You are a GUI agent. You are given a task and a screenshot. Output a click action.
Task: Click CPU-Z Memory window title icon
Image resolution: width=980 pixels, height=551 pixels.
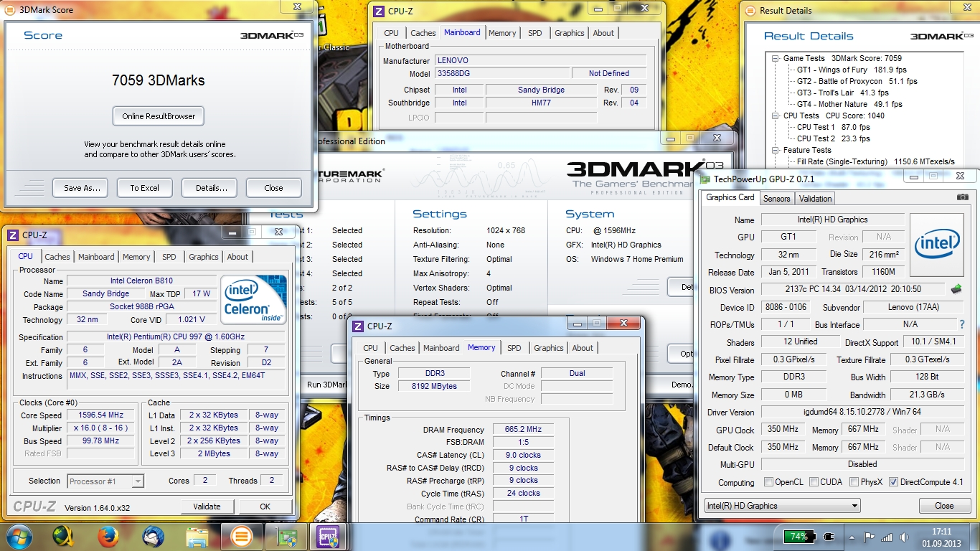(x=358, y=326)
